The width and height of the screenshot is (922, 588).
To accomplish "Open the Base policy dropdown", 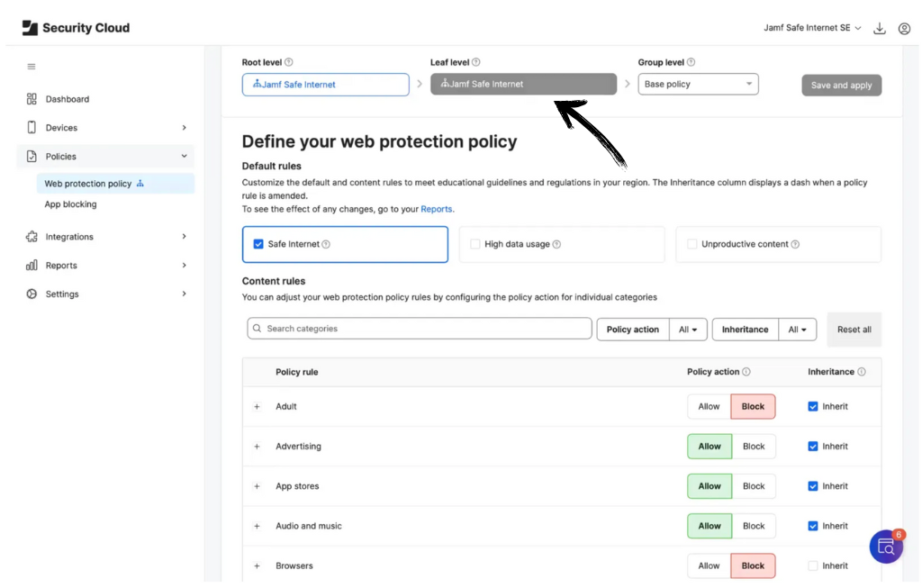I will (x=698, y=84).
